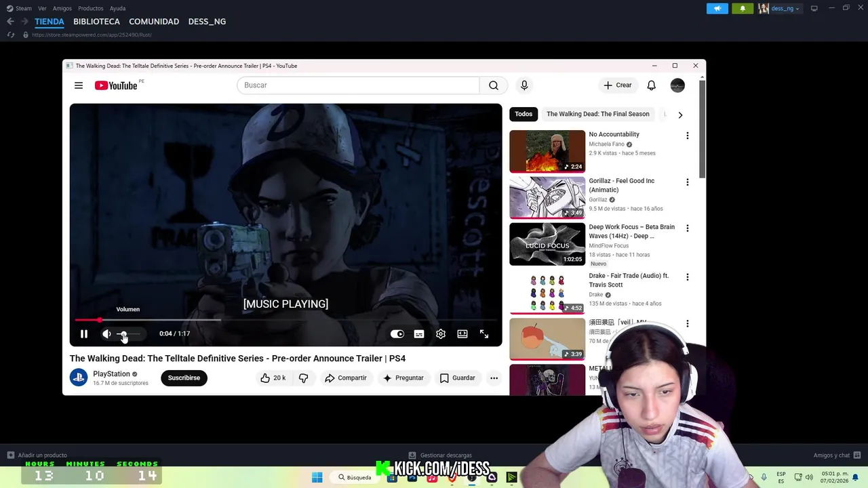This screenshot has width=868, height=488.
Task: Open the PlayStation channel avatar
Action: (x=79, y=378)
